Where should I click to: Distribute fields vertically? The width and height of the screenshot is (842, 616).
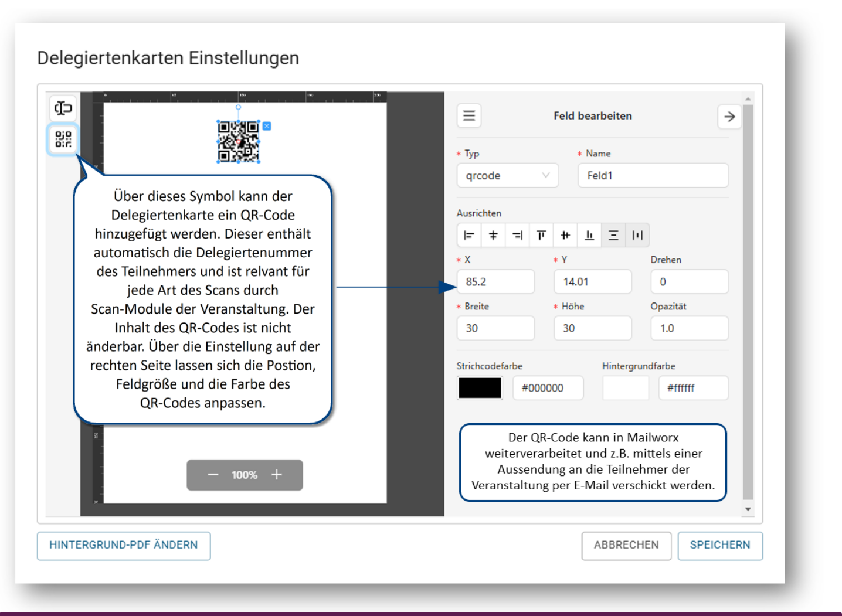(x=613, y=235)
